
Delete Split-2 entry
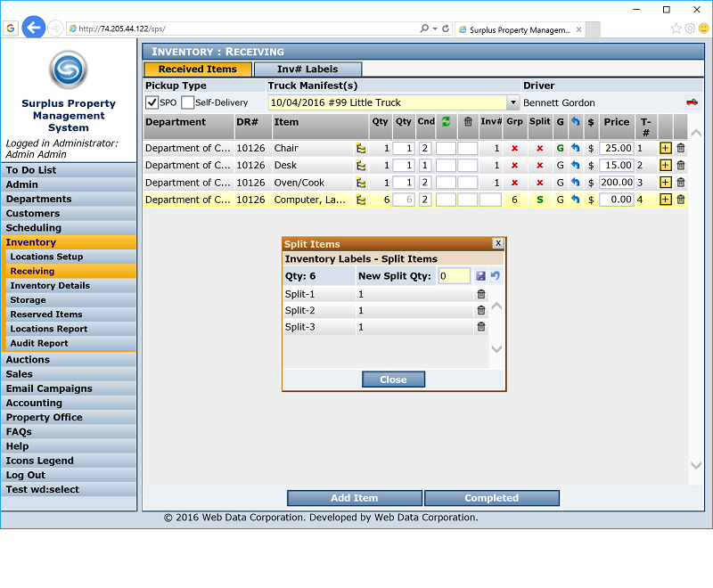481,310
